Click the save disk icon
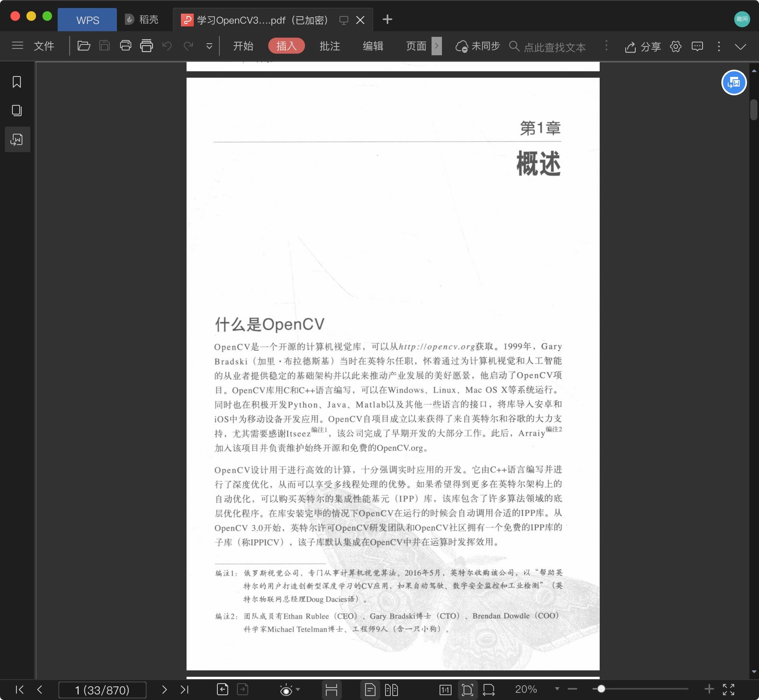 (x=104, y=46)
